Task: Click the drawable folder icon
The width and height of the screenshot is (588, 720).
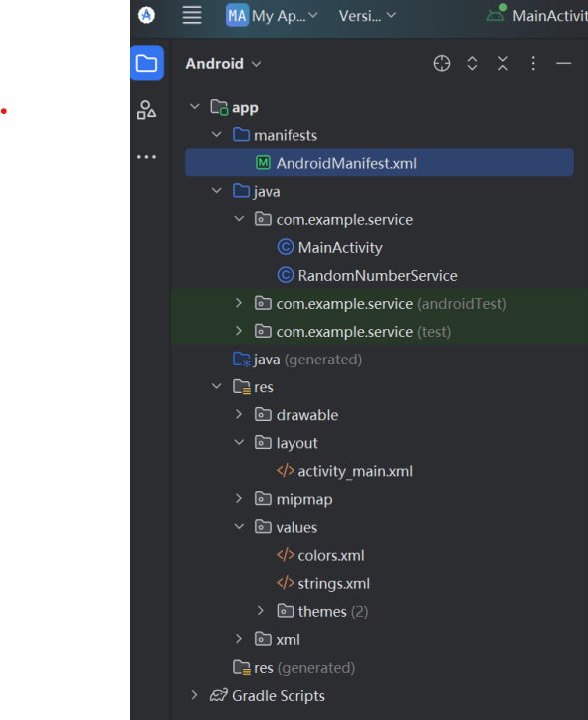Action: tap(263, 414)
